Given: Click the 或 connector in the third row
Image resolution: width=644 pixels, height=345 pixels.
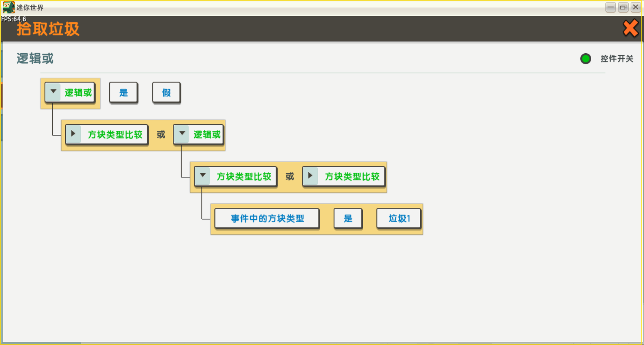Looking at the screenshot, I should (290, 177).
